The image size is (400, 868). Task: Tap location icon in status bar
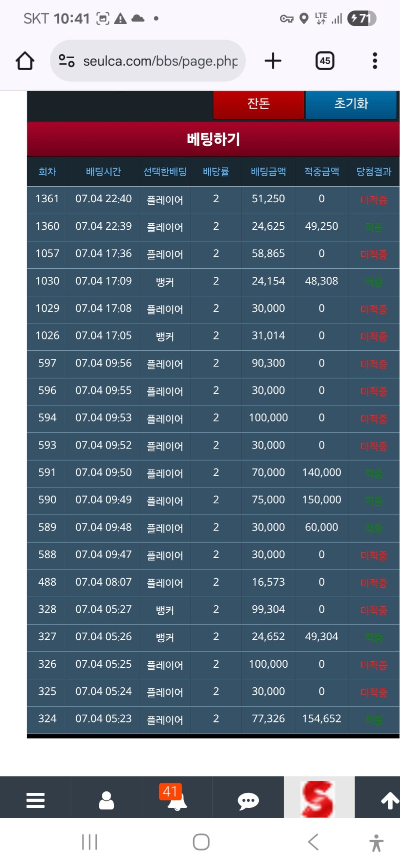pyautogui.click(x=304, y=19)
